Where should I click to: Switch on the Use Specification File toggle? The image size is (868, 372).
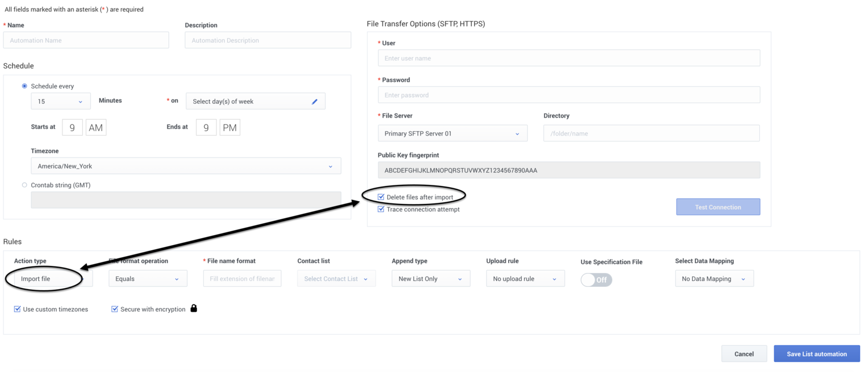596,280
